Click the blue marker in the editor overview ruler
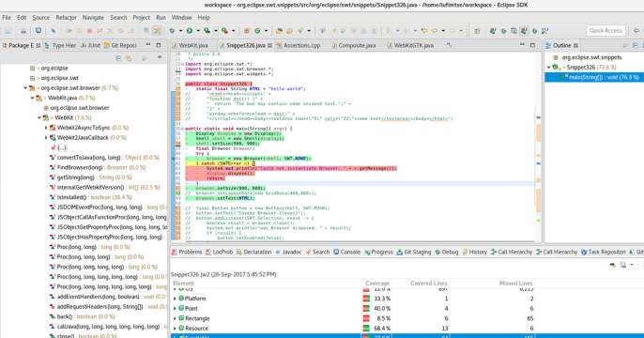Screen dimensions: 644x338 pos(539,163)
